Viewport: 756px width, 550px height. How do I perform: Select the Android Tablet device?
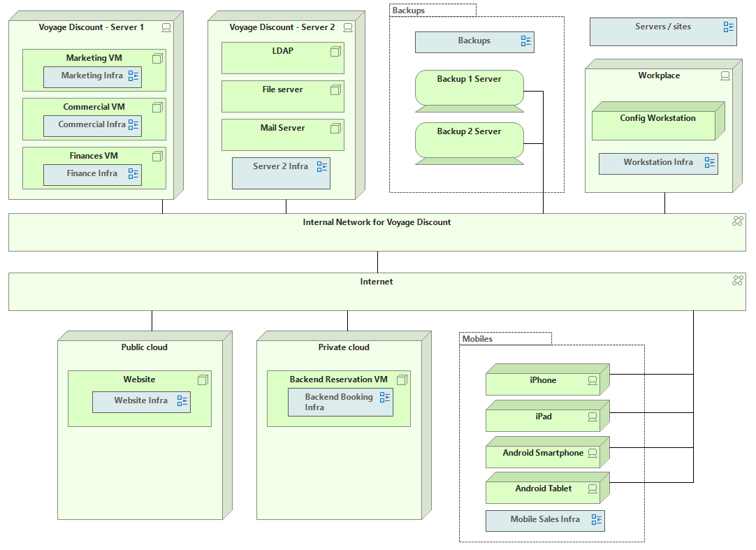543,489
